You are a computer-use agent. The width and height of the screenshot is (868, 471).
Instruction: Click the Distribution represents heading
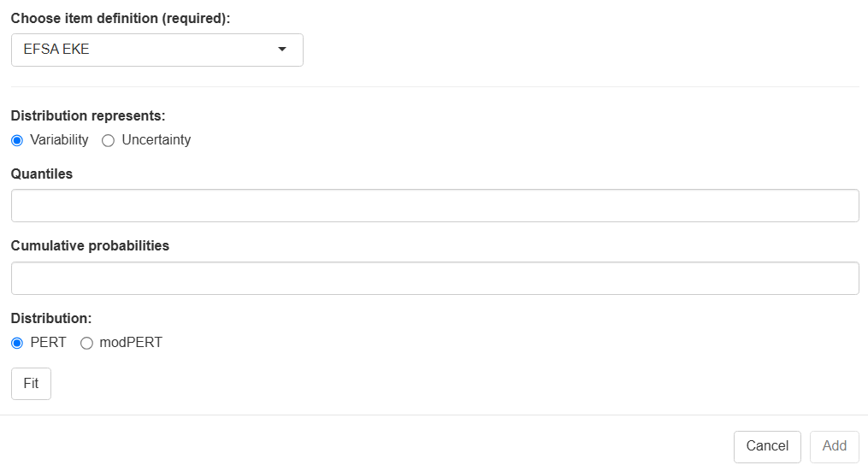point(88,116)
